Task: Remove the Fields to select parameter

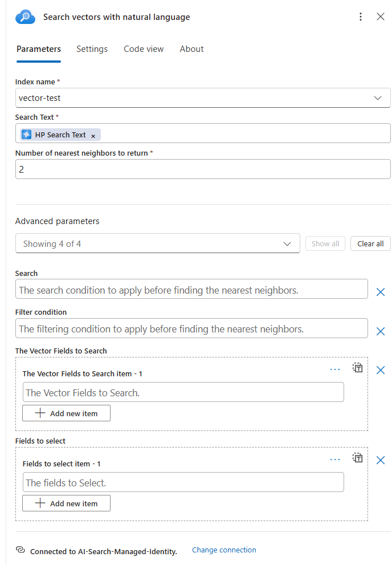Action: [x=381, y=460]
